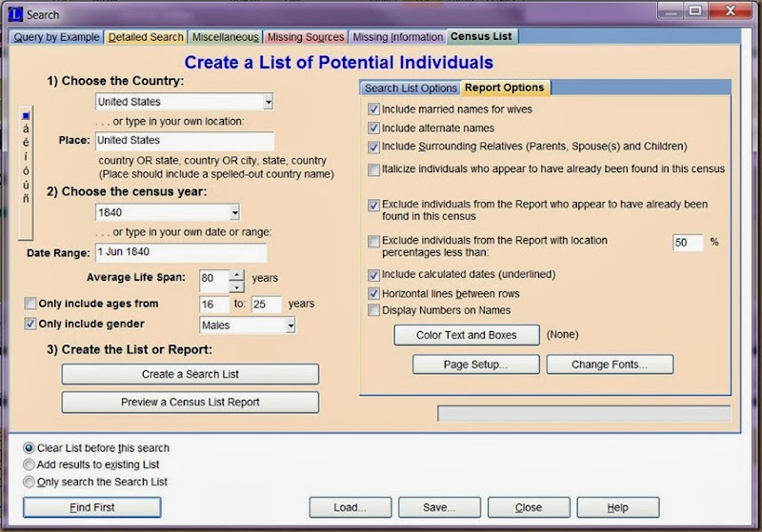Expand the gender dropdown showing Males
The height and width of the screenshot is (532, 762).
291,325
